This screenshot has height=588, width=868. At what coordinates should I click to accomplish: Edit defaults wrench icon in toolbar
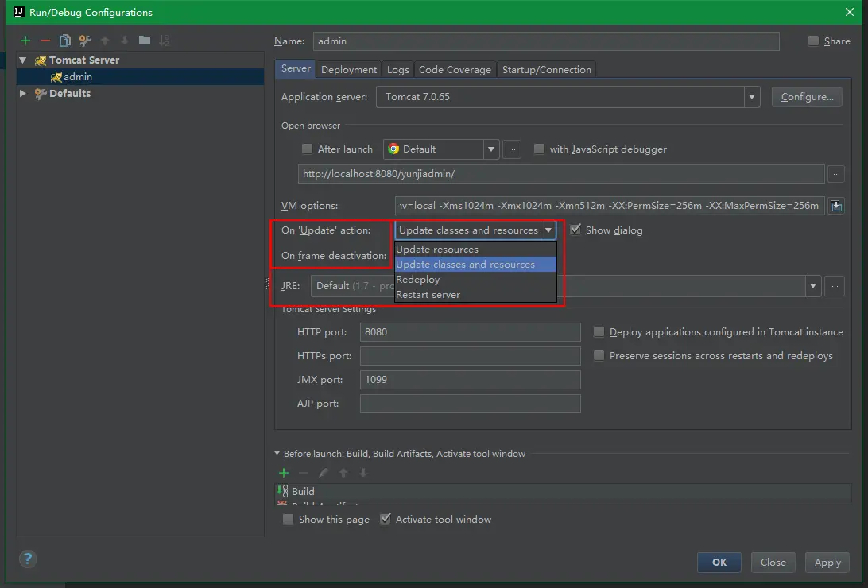point(85,41)
